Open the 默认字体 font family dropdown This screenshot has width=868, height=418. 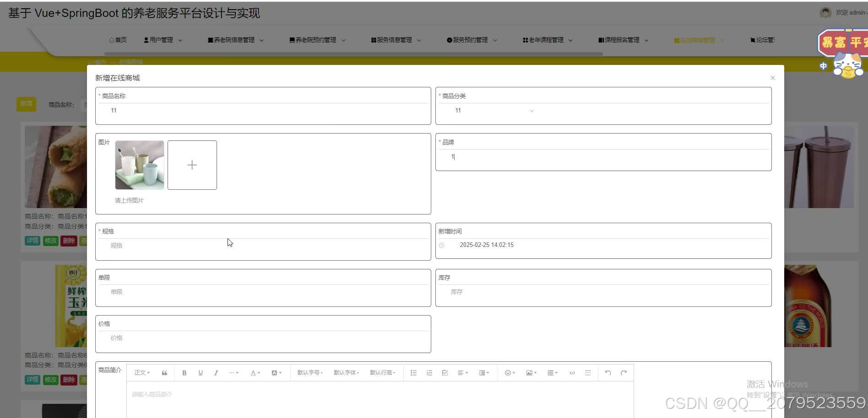(346, 373)
